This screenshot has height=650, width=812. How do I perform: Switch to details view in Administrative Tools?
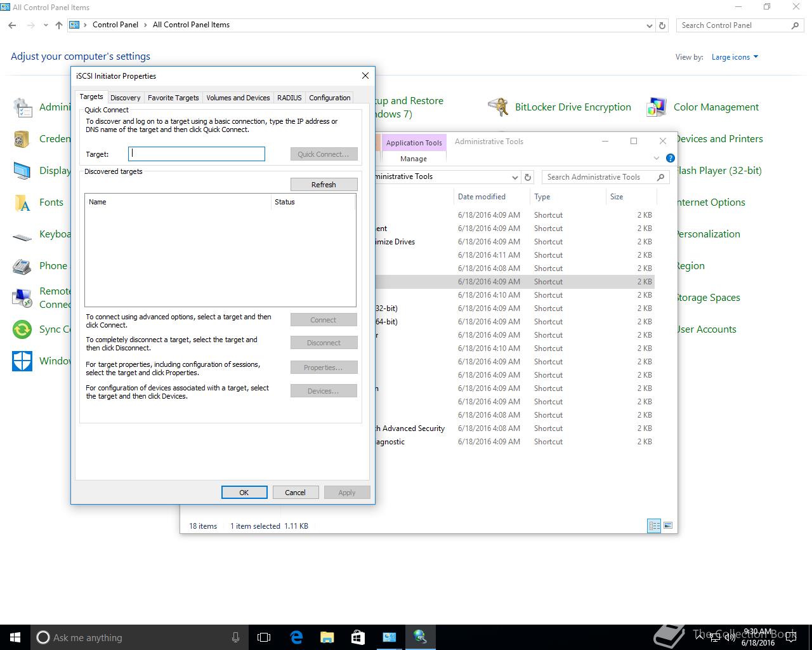[x=654, y=526]
